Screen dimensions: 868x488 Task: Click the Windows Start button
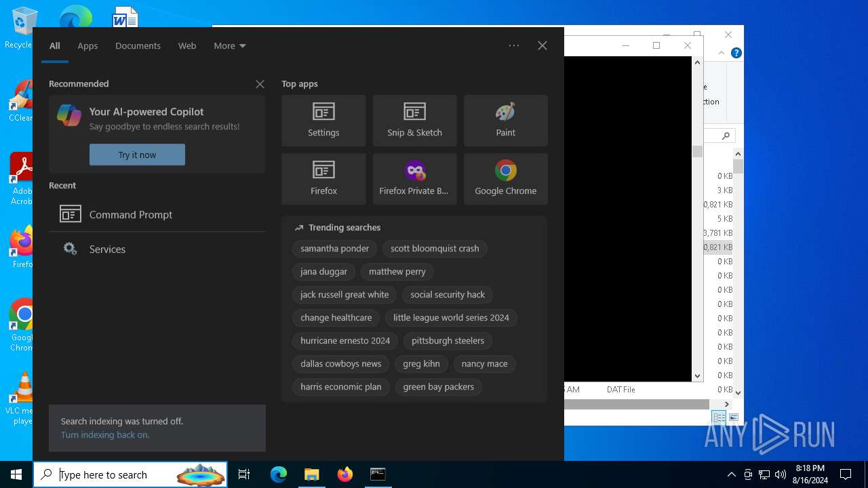click(x=16, y=474)
